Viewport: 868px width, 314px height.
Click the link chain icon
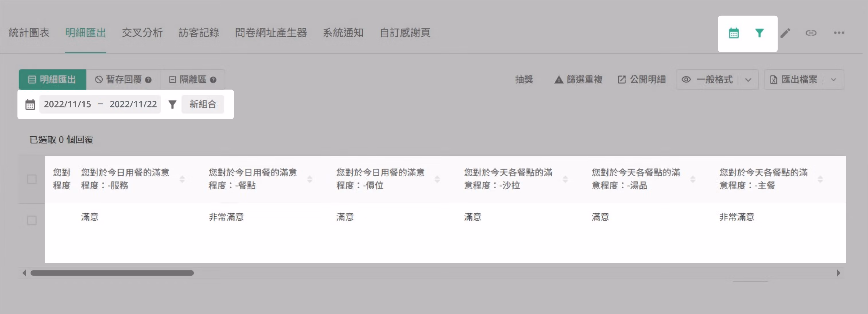click(x=811, y=33)
